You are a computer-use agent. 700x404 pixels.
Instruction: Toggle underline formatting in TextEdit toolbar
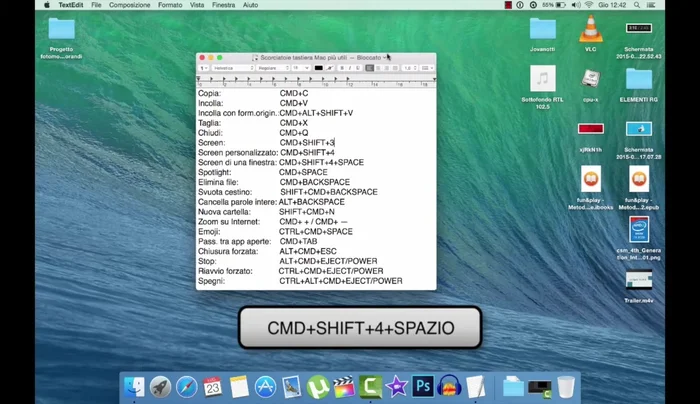pyautogui.click(x=358, y=68)
